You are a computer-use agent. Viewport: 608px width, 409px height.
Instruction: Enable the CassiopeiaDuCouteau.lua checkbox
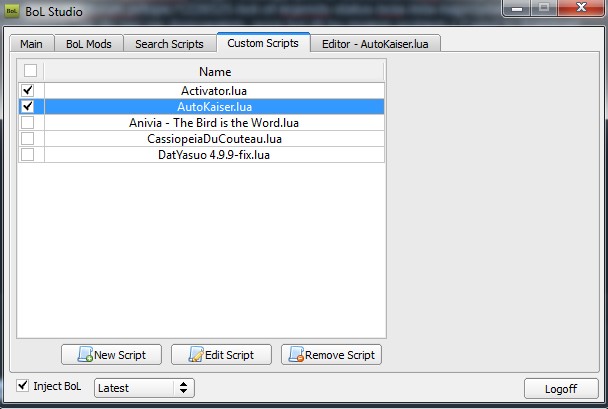coord(28,138)
